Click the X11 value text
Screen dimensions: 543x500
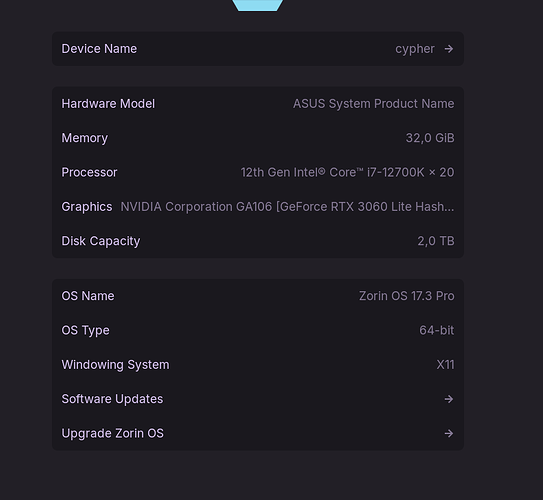click(445, 365)
